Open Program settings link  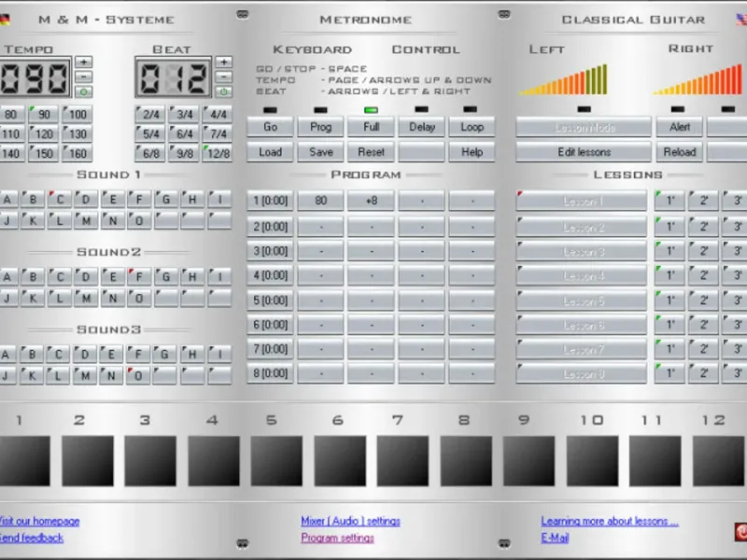(x=337, y=539)
